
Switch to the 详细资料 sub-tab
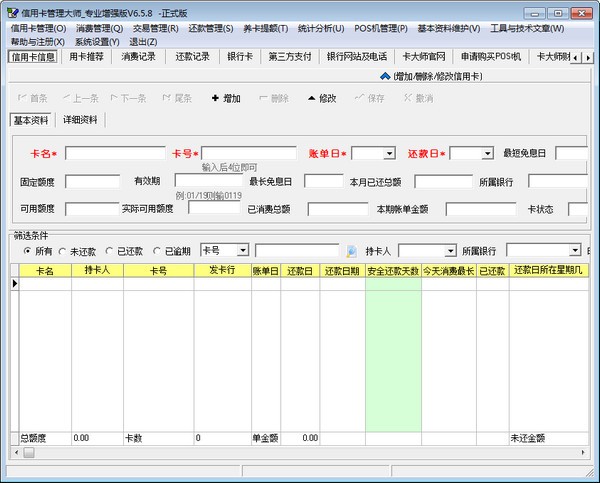[80, 120]
